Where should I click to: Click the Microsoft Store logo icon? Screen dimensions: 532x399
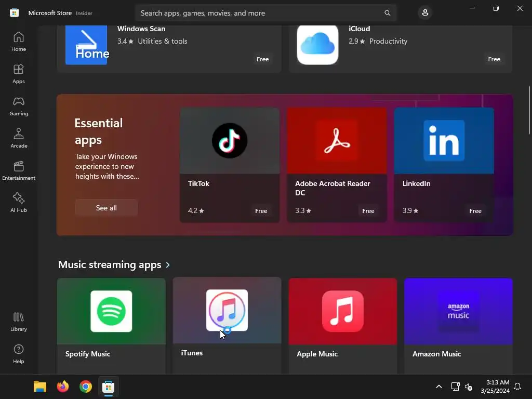(x=14, y=13)
